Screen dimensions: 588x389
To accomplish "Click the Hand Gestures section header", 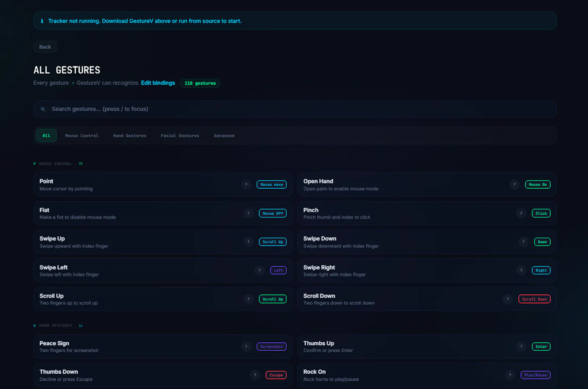I will pyautogui.click(x=55, y=325).
